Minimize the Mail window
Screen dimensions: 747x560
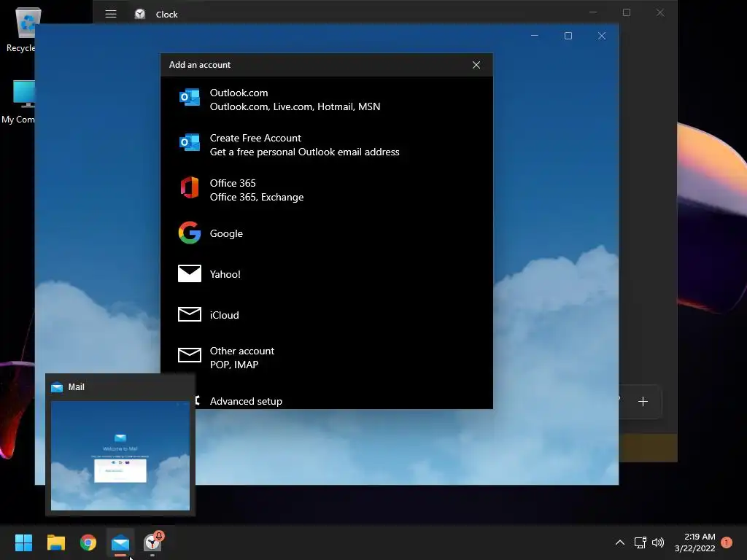(x=535, y=36)
